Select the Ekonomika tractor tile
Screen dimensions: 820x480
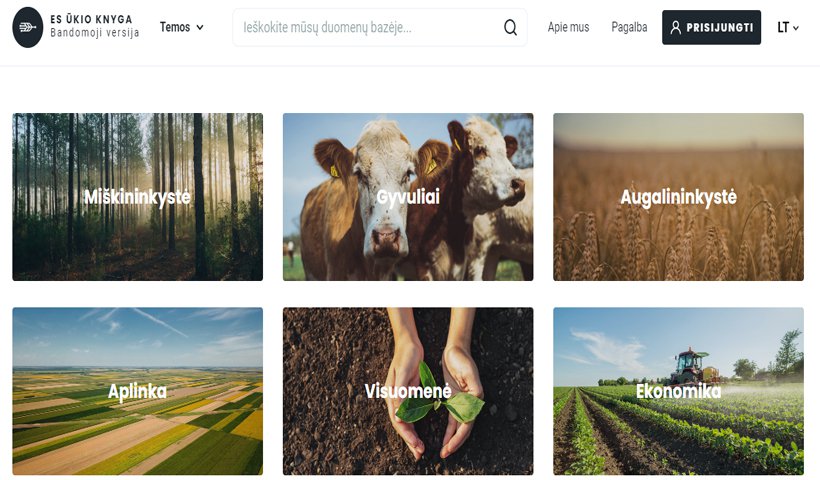(678, 391)
